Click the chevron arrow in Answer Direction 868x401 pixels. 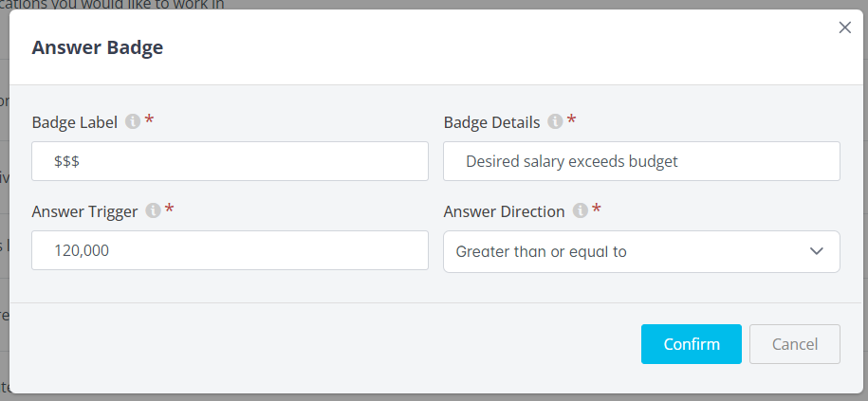(x=817, y=251)
